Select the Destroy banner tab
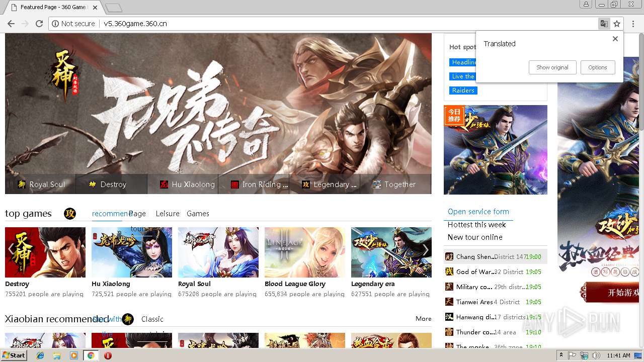This screenshot has width=644, height=362. point(112,184)
